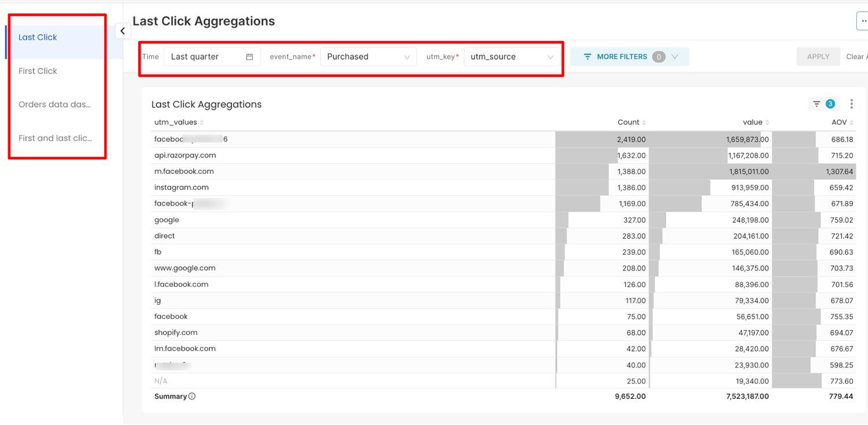Image resolution: width=868 pixels, height=425 pixels.
Task: Open the top-right ellipsis options button
Action: tap(862, 21)
